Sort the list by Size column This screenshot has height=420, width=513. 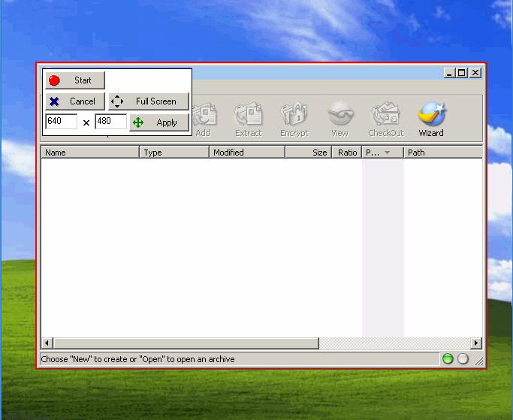click(x=309, y=153)
